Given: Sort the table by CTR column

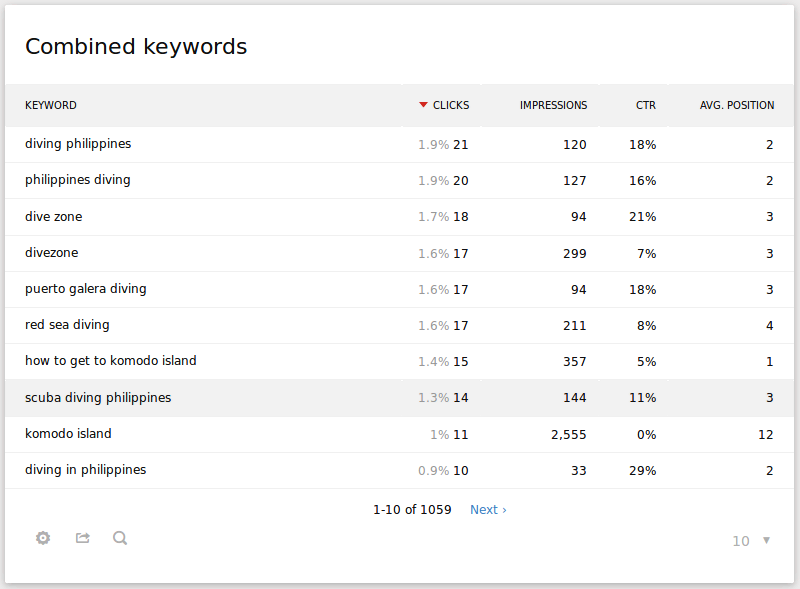Looking at the screenshot, I should tap(645, 105).
